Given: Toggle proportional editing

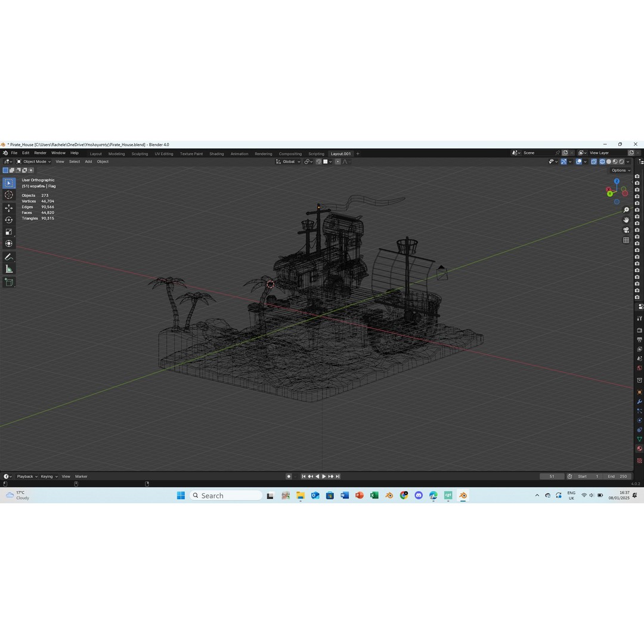Looking at the screenshot, I should (x=338, y=162).
